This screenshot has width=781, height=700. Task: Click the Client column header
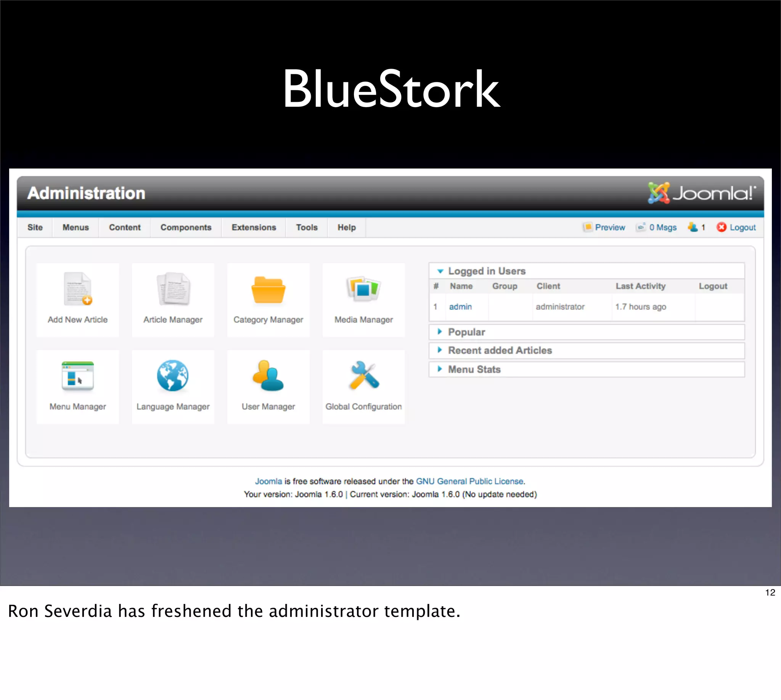tap(548, 286)
